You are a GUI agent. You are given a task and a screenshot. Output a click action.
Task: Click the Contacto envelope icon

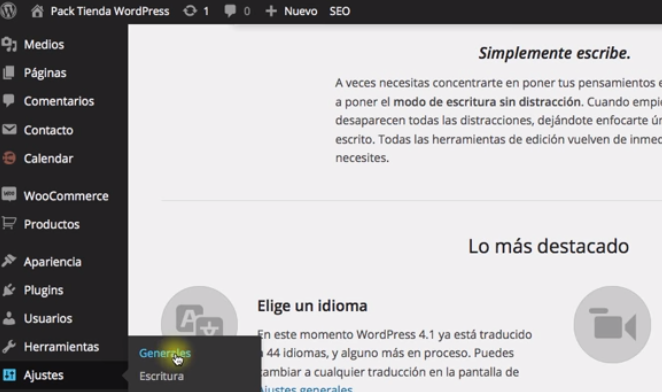[9, 129]
